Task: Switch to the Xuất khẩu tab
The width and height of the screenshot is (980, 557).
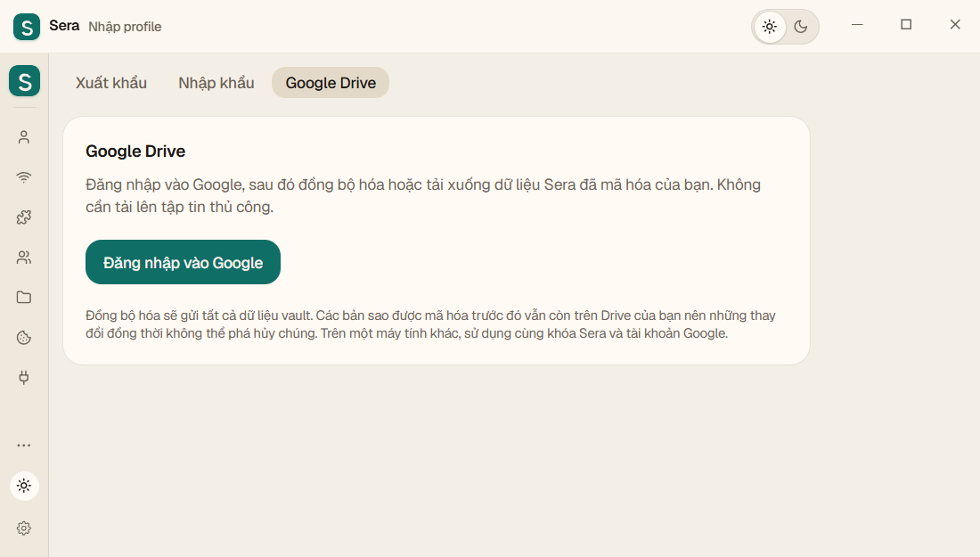Action: pyautogui.click(x=111, y=83)
